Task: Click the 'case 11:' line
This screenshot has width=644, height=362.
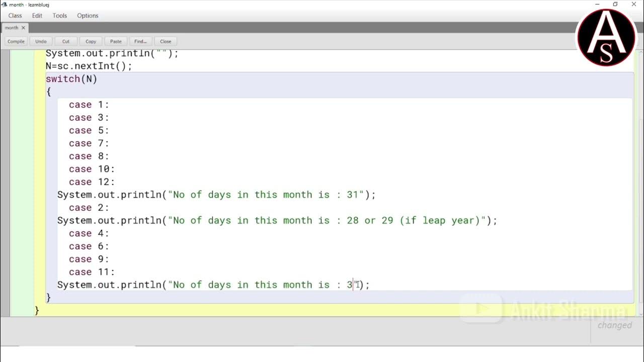Action: (x=92, y=272)
